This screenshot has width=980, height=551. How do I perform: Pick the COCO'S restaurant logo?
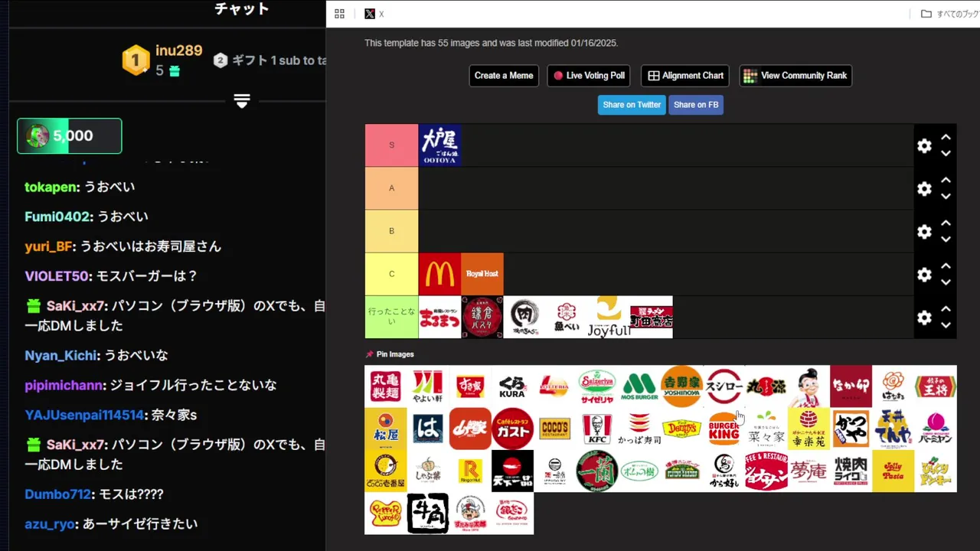pos(554,429)
